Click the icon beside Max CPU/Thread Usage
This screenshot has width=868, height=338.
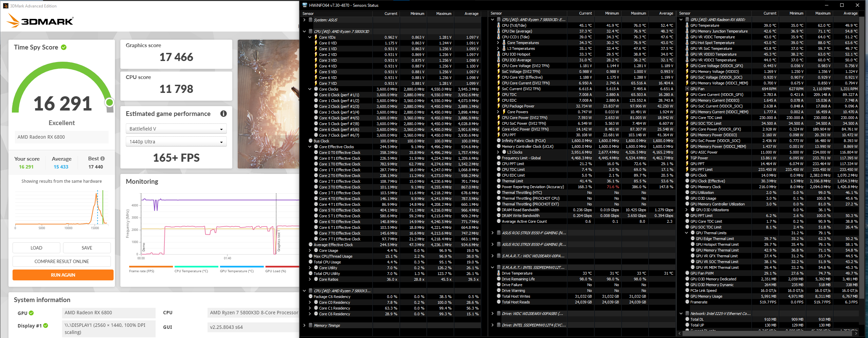click(310, 256)
